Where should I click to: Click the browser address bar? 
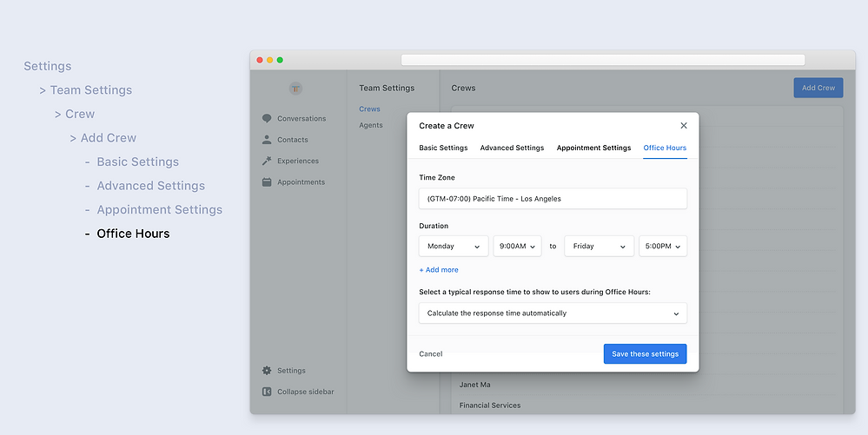603,60
